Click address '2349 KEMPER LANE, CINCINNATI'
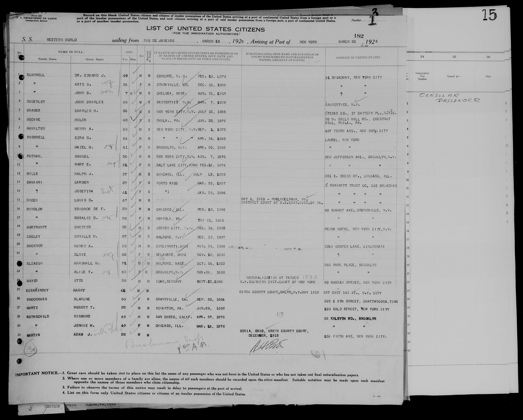523x420 pixels. (355, 247)
